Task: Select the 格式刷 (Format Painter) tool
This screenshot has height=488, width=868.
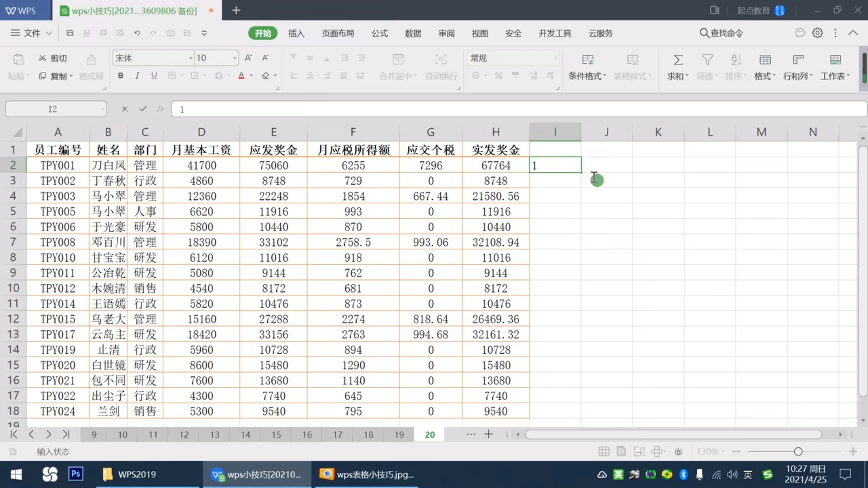Action: (91, 76)
